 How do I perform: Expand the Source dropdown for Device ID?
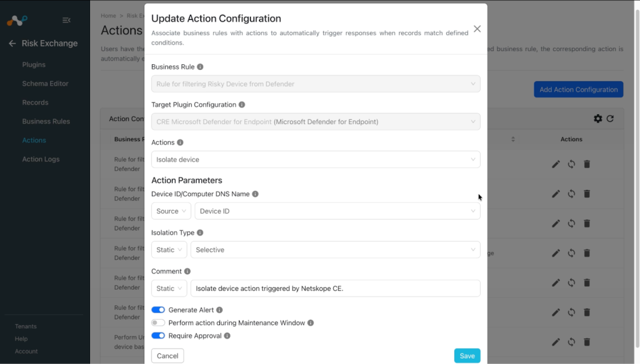click(171, 211)
